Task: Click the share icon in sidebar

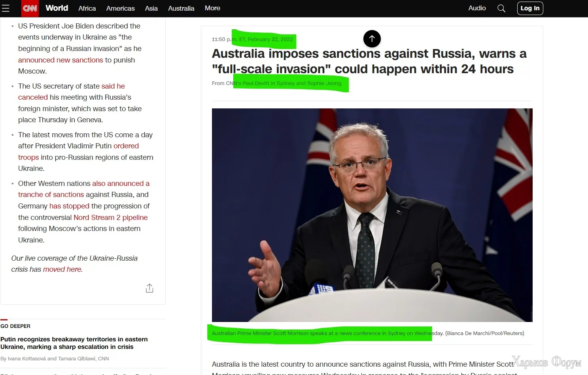Action: 149,288
